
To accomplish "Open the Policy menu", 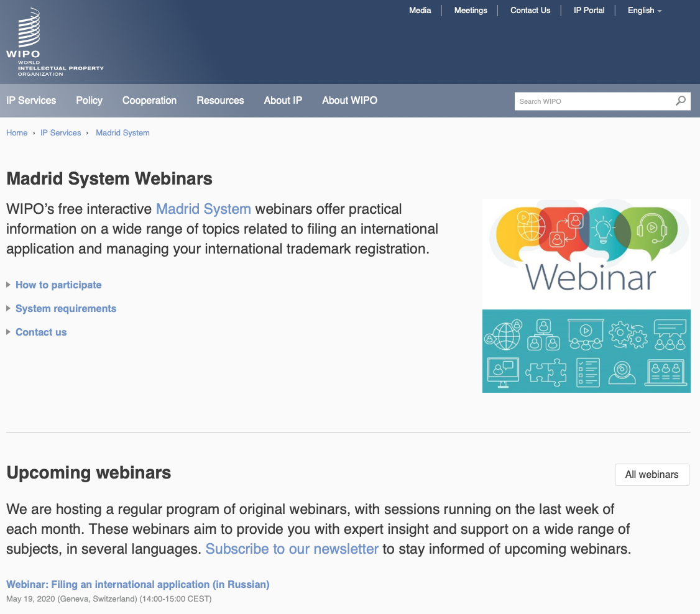I will (x=90, y=101).
